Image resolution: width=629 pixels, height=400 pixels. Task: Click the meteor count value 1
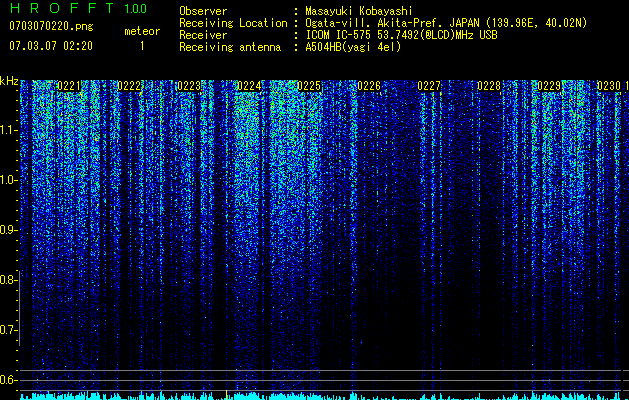(142, 46)
